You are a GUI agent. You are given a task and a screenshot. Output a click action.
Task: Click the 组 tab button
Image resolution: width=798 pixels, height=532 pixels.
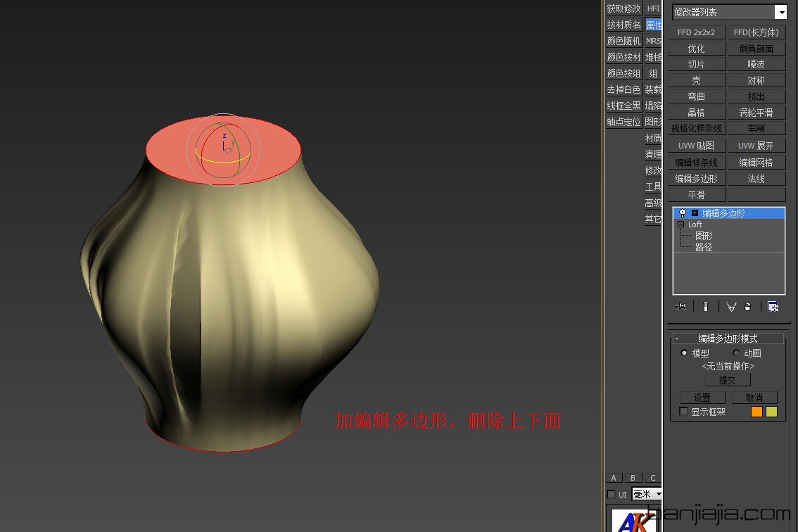pos(653,73)
